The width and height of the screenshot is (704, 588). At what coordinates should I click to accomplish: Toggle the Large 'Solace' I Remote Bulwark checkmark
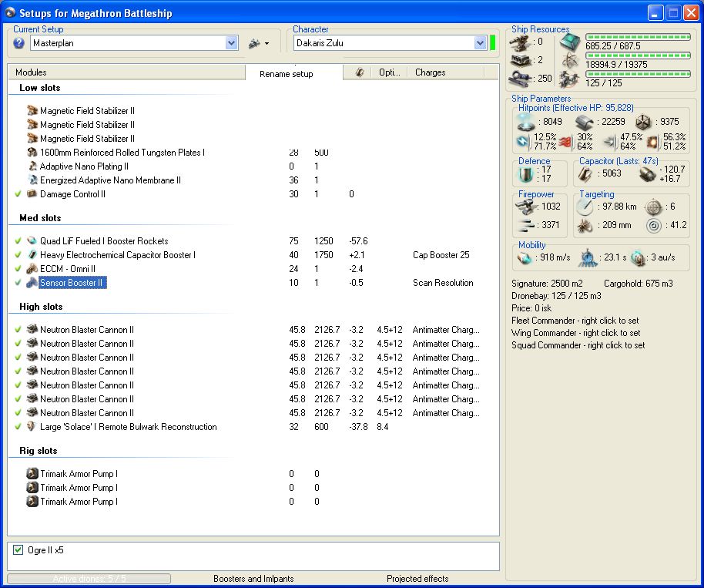pyautogui.click(x=18, y=427)
